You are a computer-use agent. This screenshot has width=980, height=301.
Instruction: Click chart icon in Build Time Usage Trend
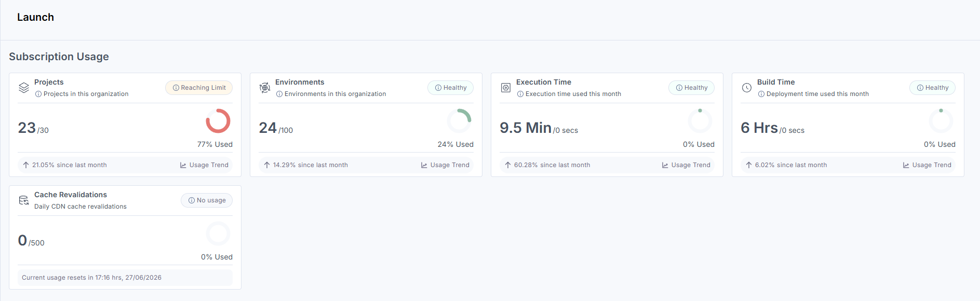point(906,165)
